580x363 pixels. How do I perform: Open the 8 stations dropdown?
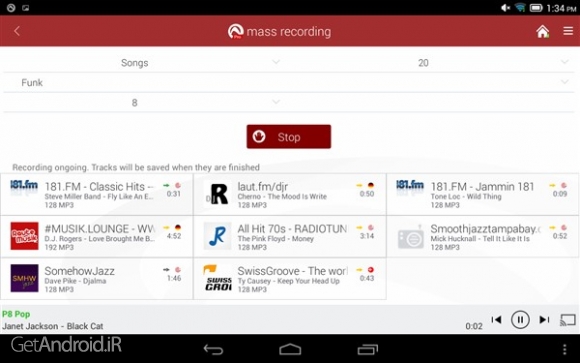click(142, 102)
